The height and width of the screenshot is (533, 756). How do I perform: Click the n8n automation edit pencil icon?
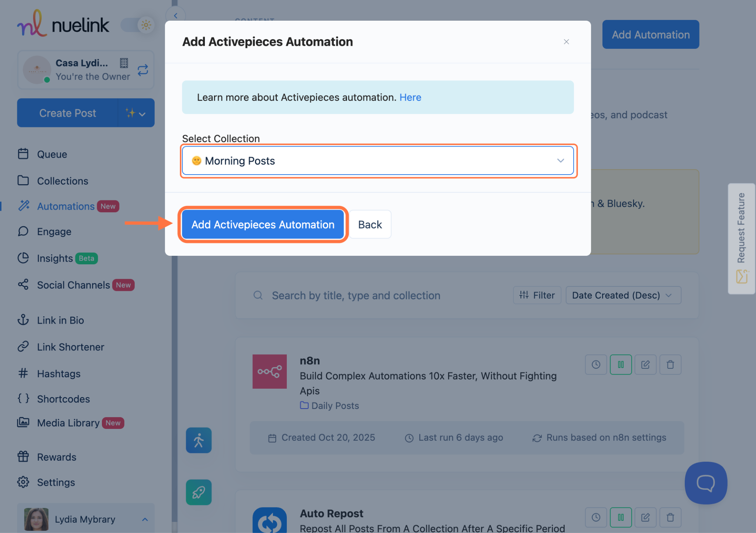pos(645,365)
